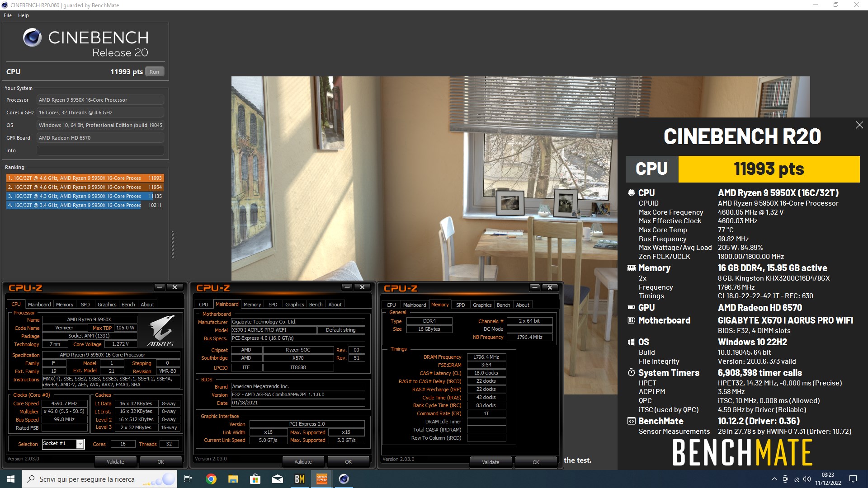Click the CPU chip icon in BenchMate overlay
Screen dimensions: 868x488
coord(631,193)
